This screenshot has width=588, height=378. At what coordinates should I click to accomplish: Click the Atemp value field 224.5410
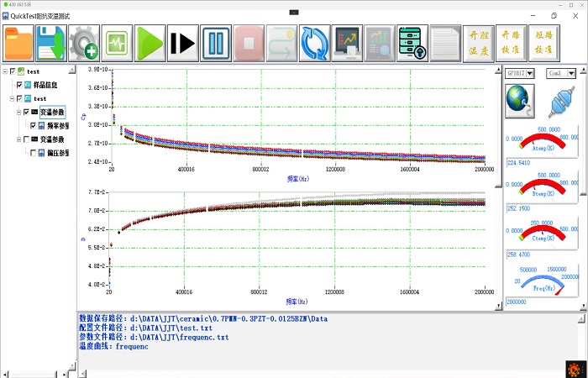(541, 163)
